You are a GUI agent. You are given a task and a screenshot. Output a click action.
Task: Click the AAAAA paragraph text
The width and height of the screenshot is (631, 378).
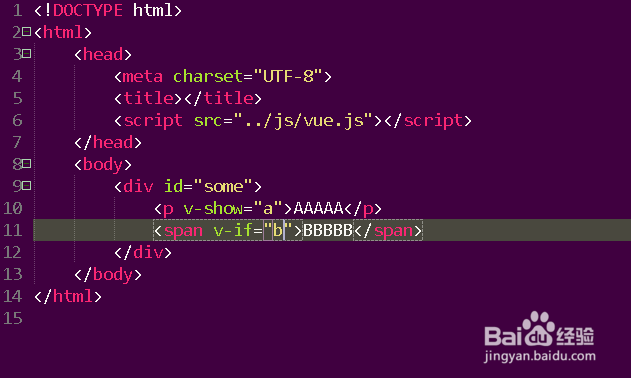click(x=318, y=209)
